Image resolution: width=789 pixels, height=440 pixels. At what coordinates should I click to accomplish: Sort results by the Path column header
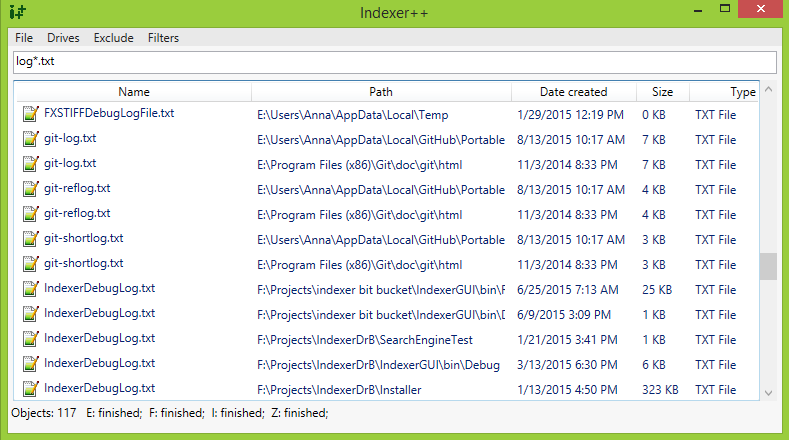[x=381, y=92]
